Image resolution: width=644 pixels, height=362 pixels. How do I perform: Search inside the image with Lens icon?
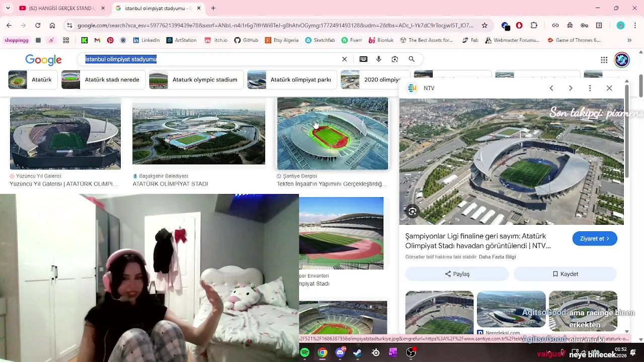click(413, 212)
